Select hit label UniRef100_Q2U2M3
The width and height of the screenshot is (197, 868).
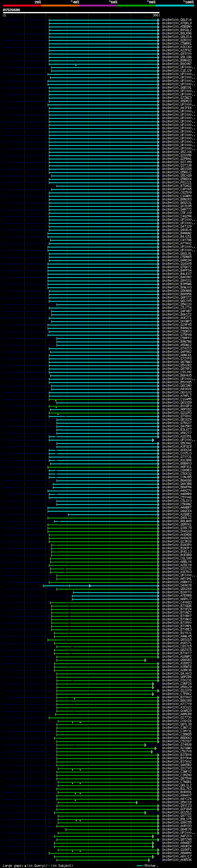point(177,413)
